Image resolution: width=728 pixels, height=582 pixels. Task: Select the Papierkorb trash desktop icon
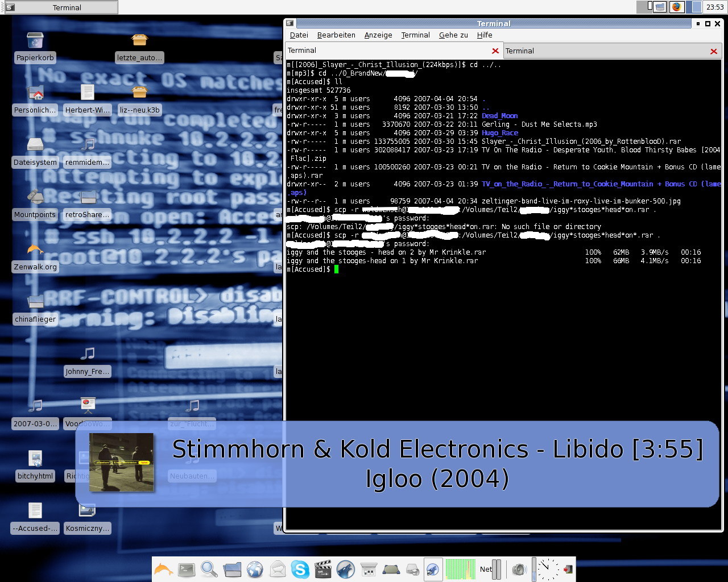click(x=35, y=47)
